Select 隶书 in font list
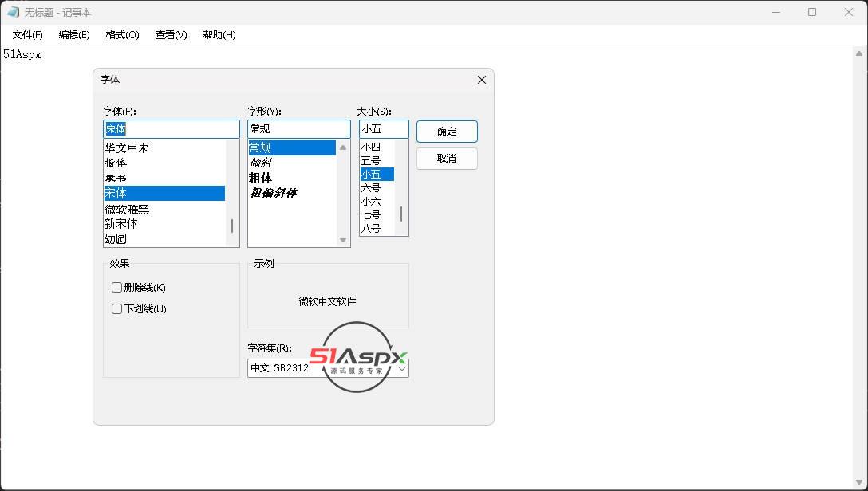 164,178
